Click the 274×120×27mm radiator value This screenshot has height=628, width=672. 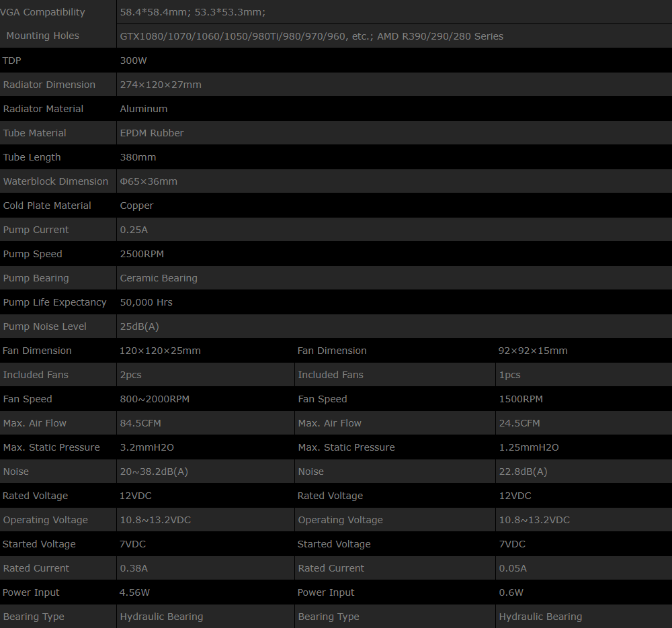161,85
